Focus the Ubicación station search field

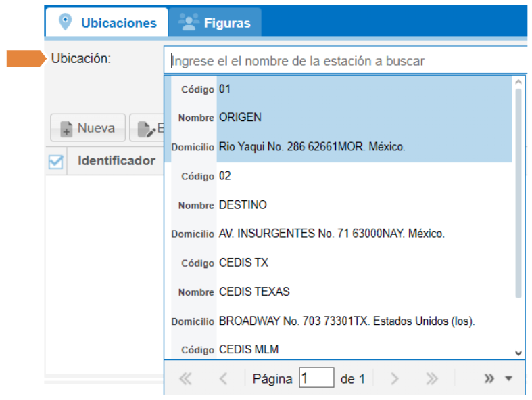coord(345,61)
